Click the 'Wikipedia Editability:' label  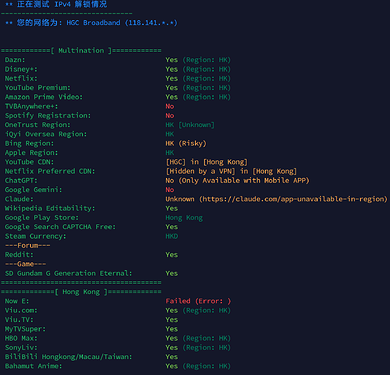50,209
